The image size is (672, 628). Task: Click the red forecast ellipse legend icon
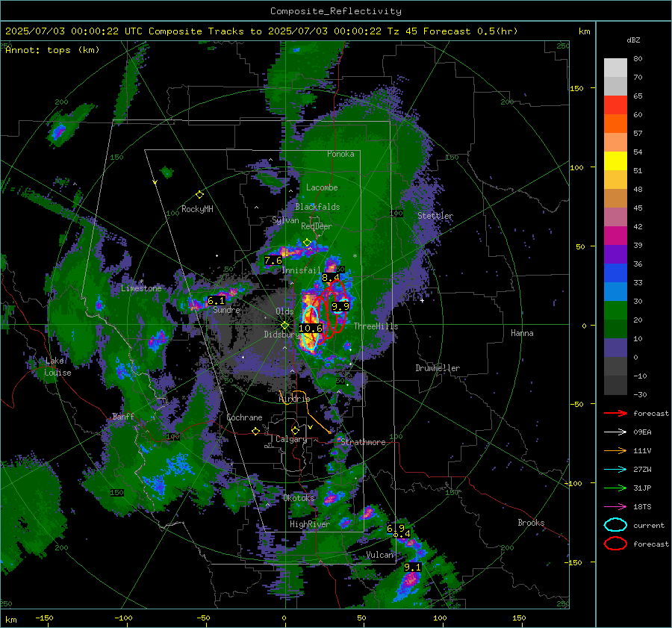615,544
